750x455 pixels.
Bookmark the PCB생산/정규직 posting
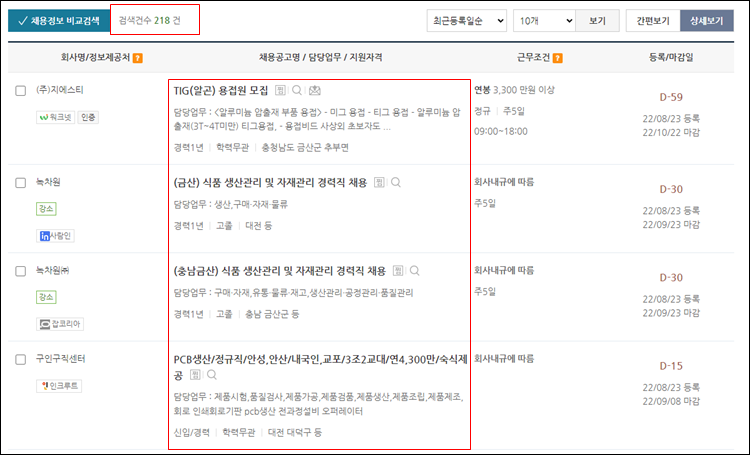(x=195, y=375)
